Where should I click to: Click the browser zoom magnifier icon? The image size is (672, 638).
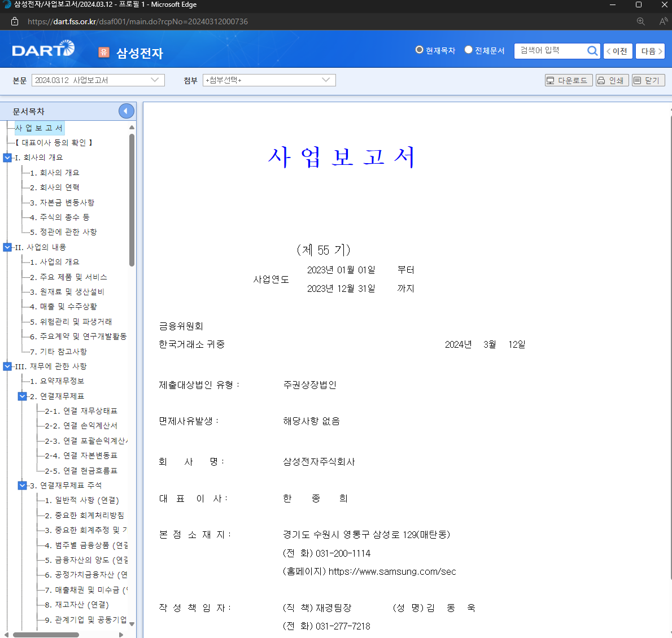[x=641, y=21]
